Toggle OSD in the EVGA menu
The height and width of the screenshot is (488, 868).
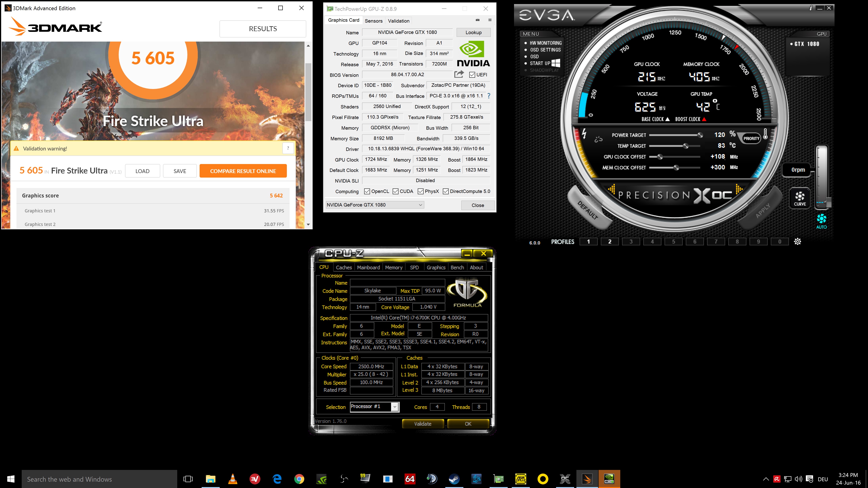(534, 56)
